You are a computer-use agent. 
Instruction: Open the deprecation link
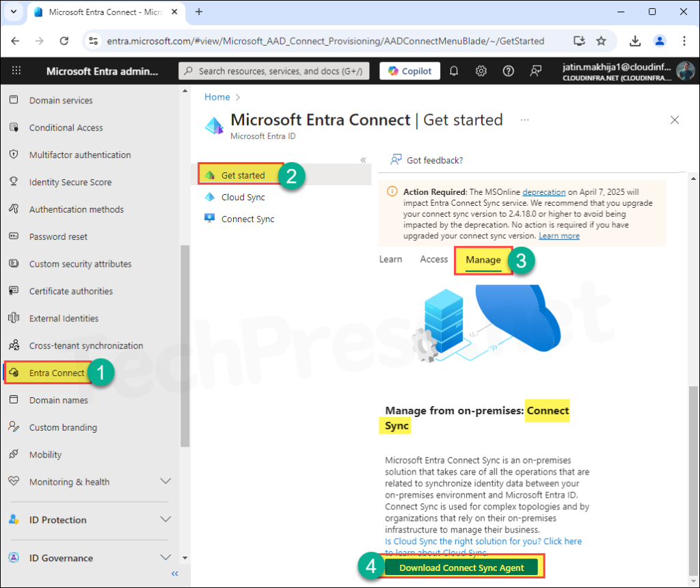543,192
